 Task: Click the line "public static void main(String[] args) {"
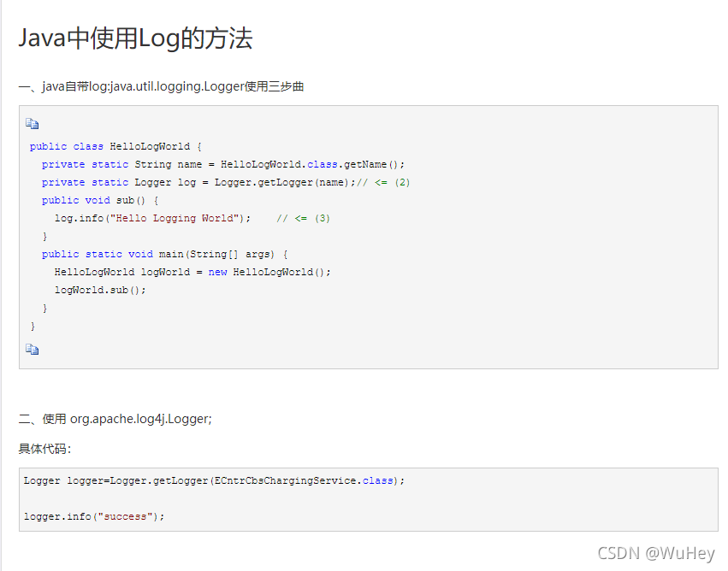coord(164,254)
